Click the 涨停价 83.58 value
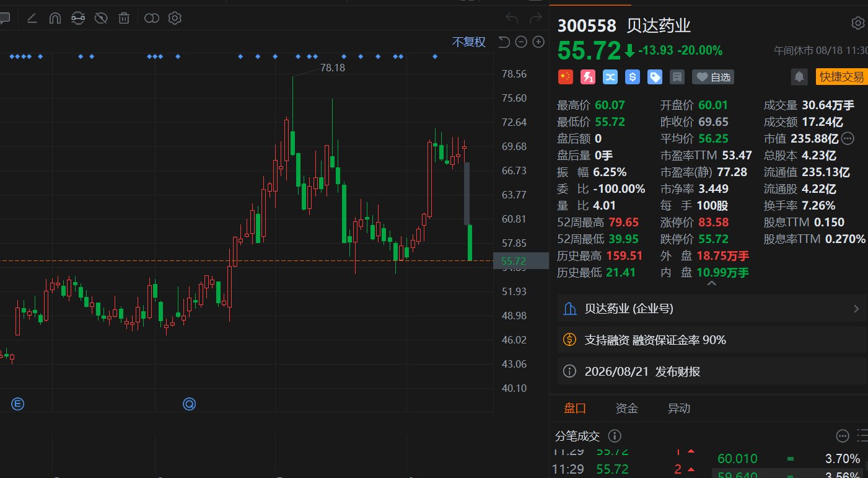The width and height of the screenshot is (868, 478). [714, 222]
